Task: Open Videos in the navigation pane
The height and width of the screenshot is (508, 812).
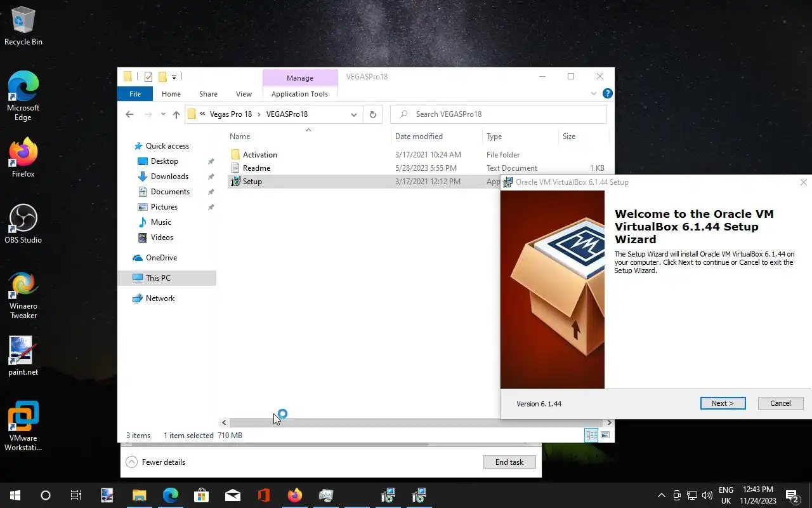Action: 162,237
